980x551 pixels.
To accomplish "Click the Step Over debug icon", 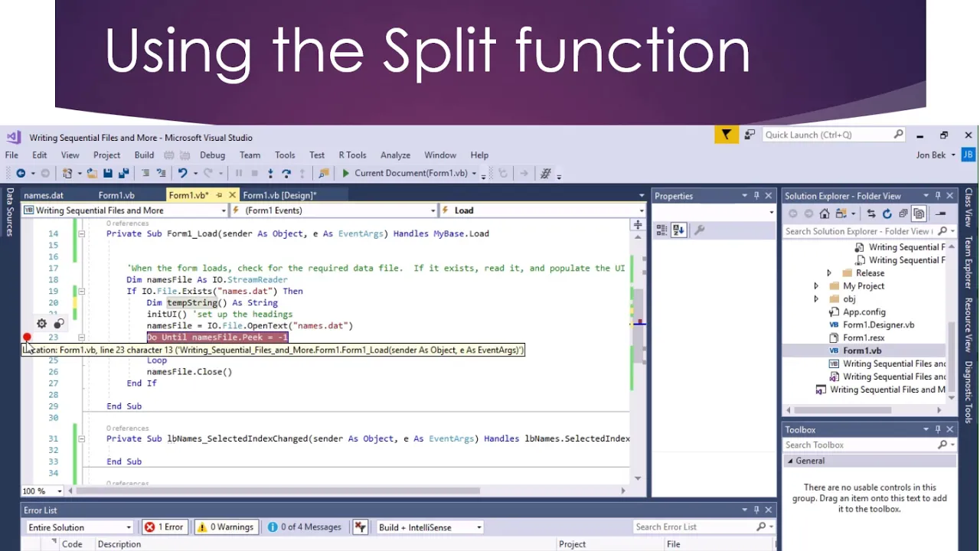I will [x=286, y=174].
